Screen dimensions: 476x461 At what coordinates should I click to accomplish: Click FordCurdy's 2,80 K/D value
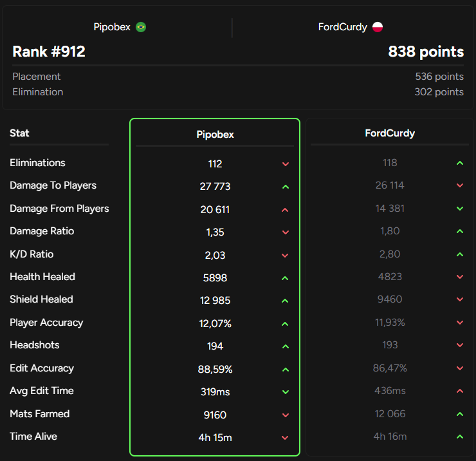click(x=390, y=254)
